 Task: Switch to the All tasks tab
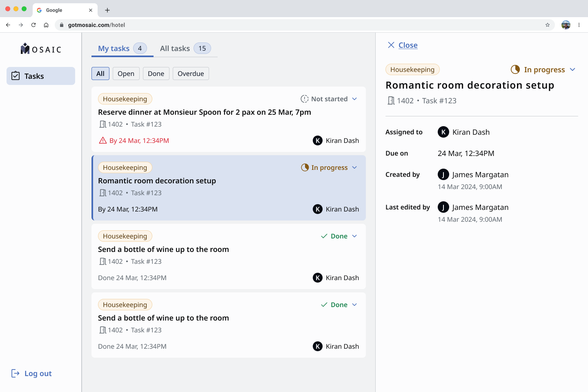click(x=185, y=49)
